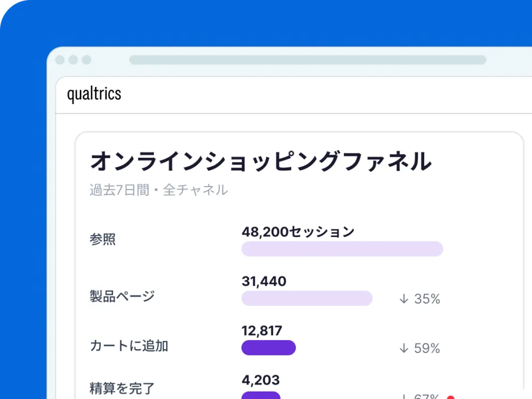Click the second browser window dot
Viewport: 532px width, 399px height.
(73, 60)
